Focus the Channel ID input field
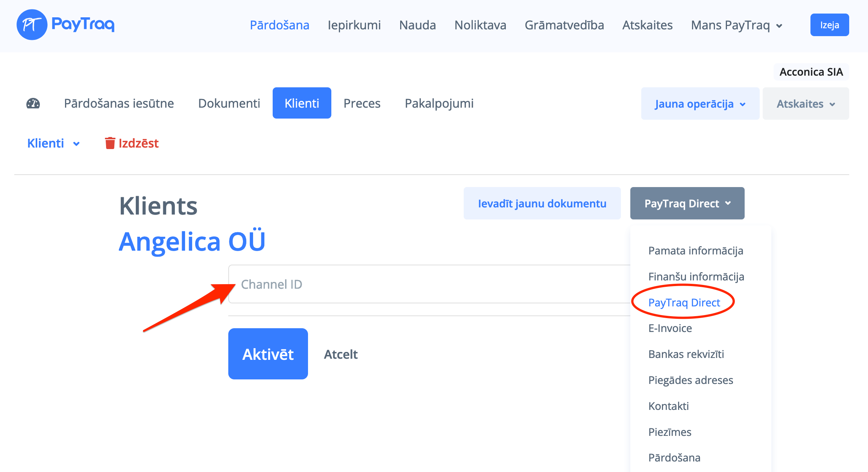The image size is (868, 472). (x=429, y=284)
